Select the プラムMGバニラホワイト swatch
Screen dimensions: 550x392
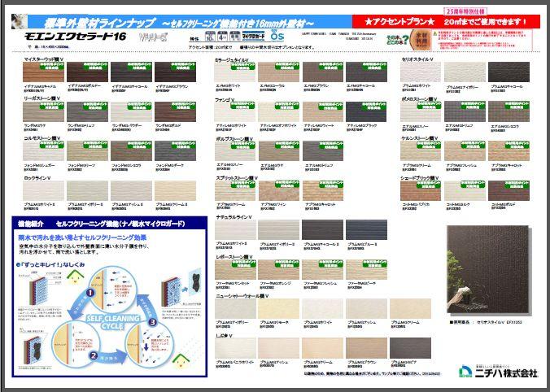click(x=235, y=348)
